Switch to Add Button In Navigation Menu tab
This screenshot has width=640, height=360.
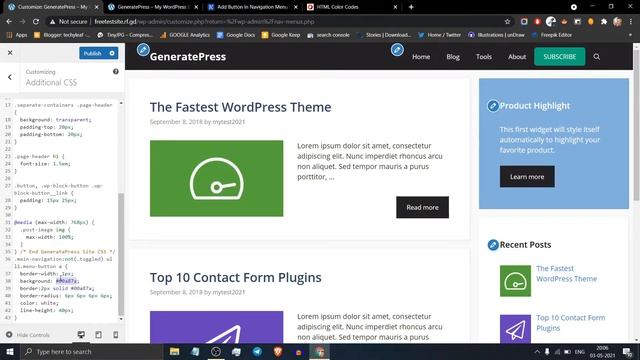252,7
